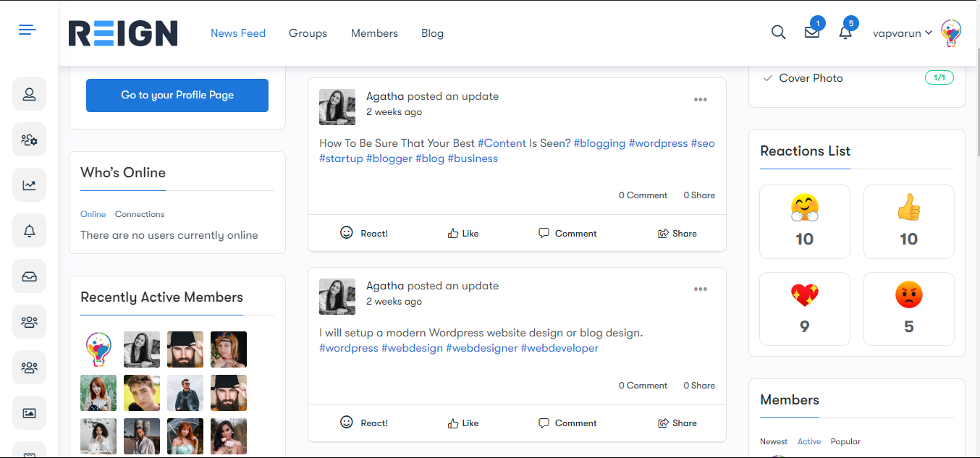
Task: Open the Notifications bell icon showing 5 alerts
Action: (845, 33)
